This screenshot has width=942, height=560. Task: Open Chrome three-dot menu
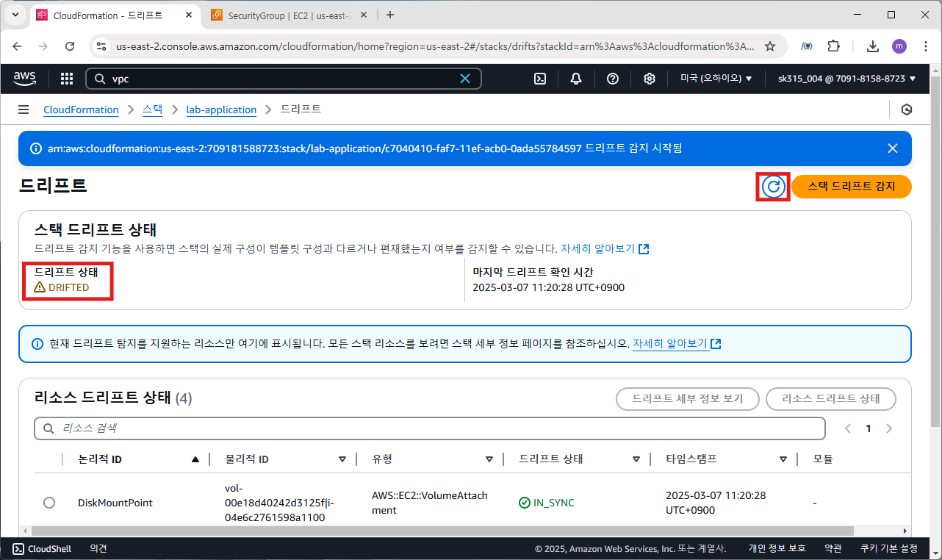[x=924, y=46]
